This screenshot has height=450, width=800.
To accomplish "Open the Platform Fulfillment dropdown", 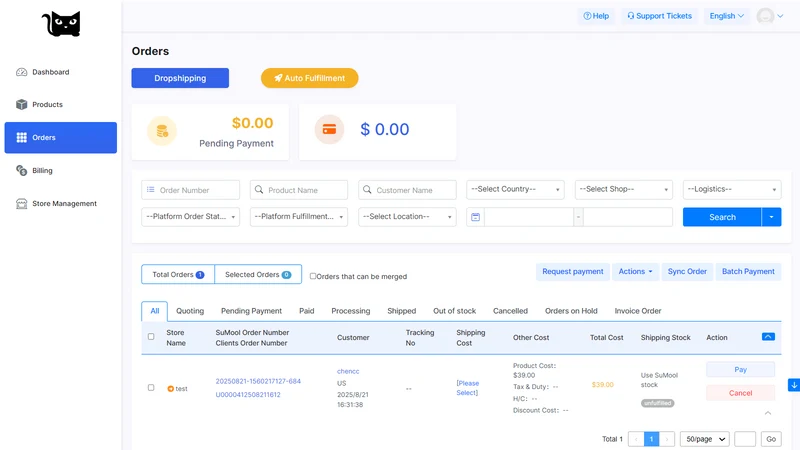I will pyautogui.click(x=299, y=217).
